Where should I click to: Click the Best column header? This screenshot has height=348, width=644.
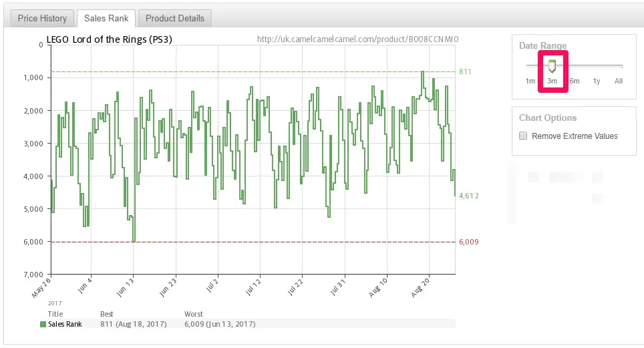(x=106, y=314)
